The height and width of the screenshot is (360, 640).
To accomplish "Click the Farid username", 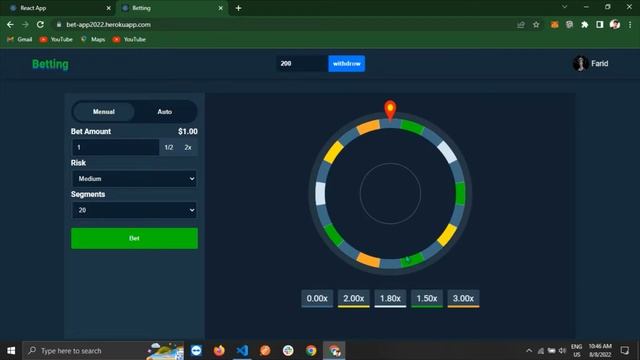I will 600,64.
